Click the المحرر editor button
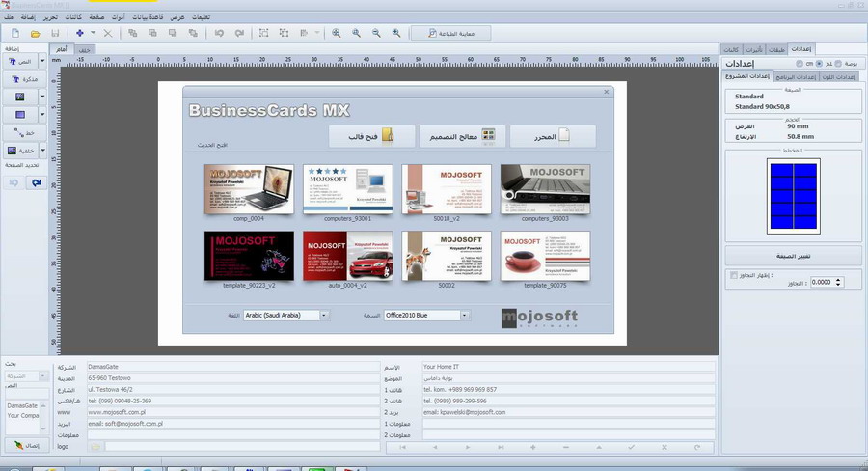 (x=553, y=136)
